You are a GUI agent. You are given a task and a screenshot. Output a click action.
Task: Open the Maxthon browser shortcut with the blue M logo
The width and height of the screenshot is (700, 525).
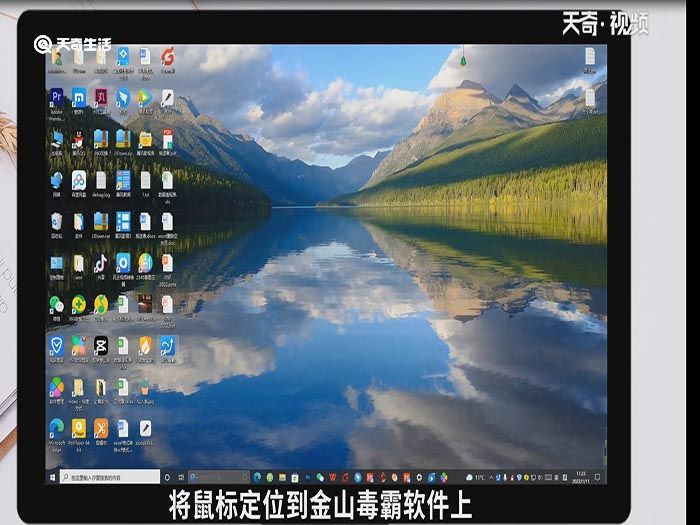coord(79,98)
